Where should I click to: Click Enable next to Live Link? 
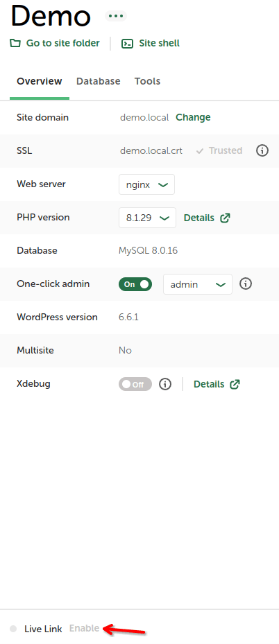[x=84, y=628]
